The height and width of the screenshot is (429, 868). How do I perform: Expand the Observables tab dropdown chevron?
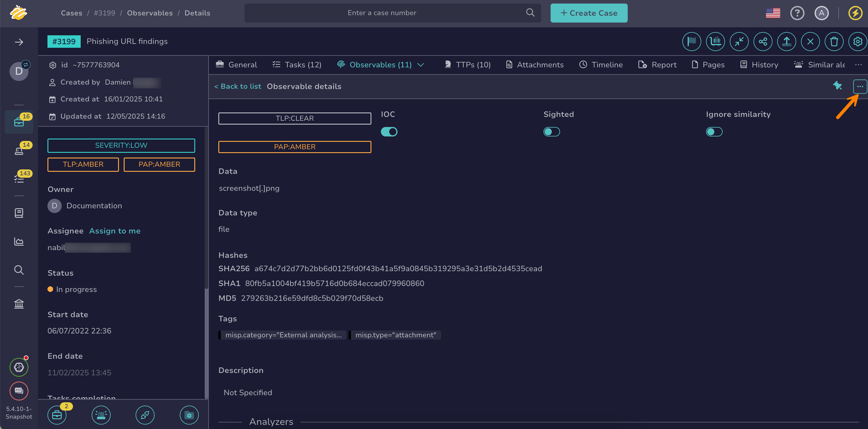pyautogui.click(x=421, y=65)
